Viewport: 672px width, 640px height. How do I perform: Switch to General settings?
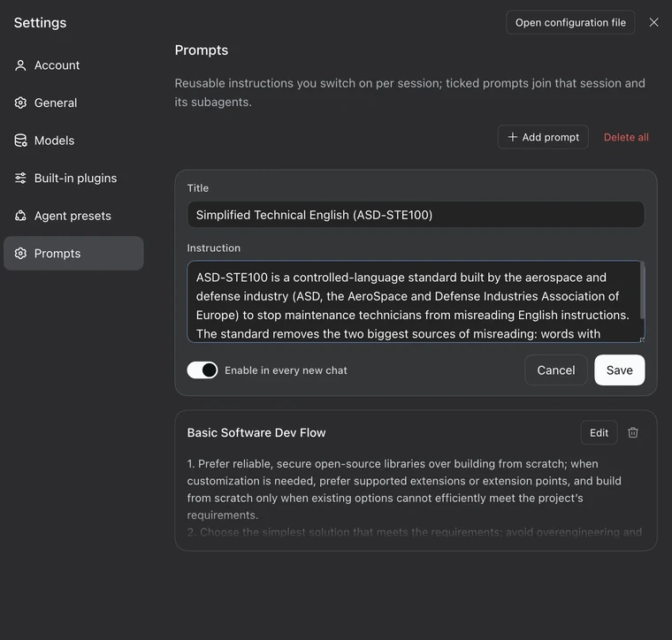[73, 103]
